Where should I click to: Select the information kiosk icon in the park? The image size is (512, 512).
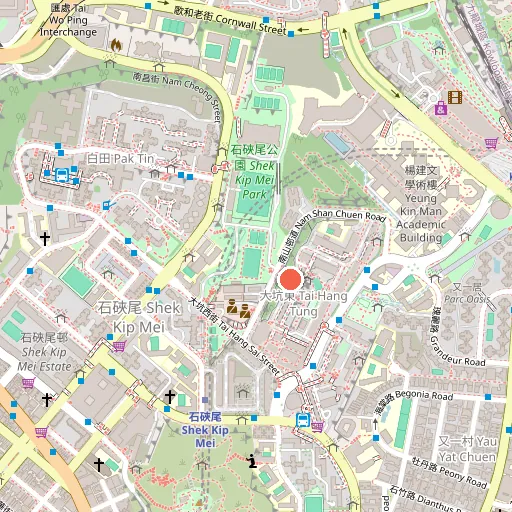(252, 461)
